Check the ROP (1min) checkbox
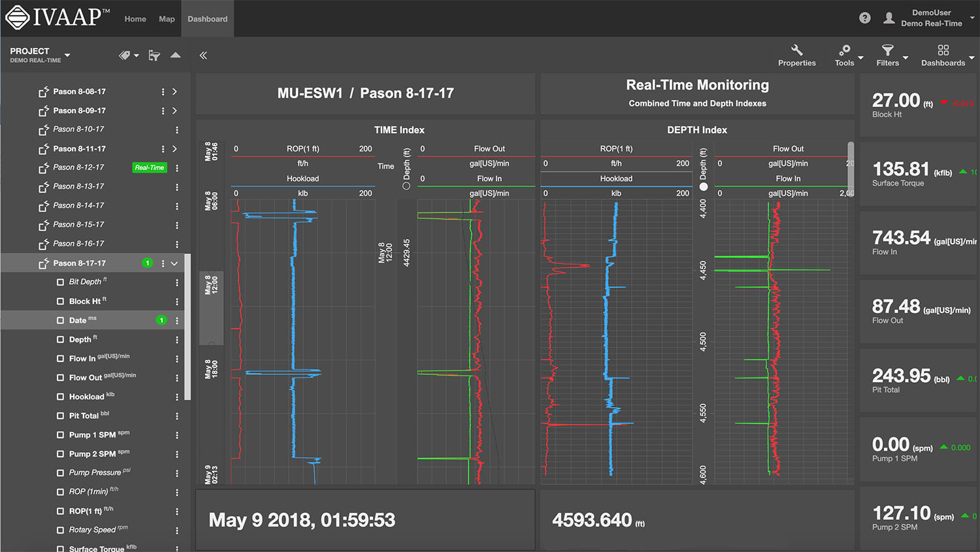 click(61, 491)
